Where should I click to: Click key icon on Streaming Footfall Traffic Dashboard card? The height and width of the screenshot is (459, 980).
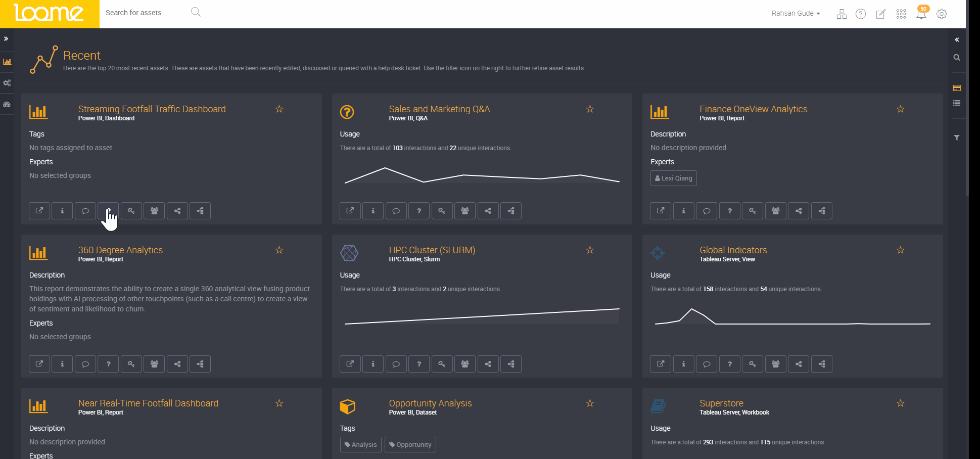pos(131,211)
